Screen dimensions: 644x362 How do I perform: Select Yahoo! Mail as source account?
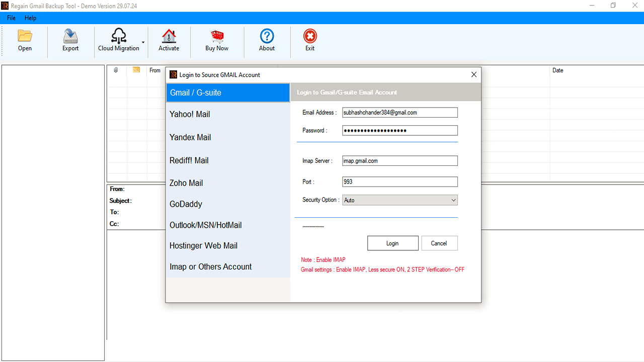[x=190, y=114]
